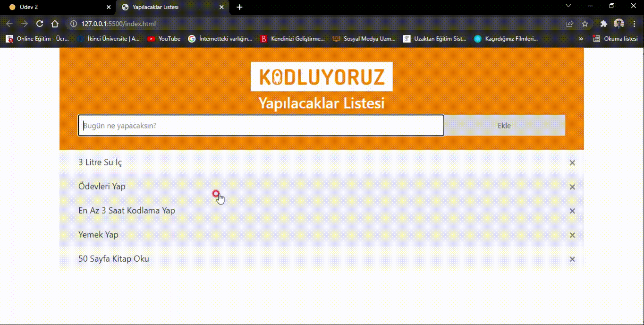
Task: Open the 'İkinci Üniversite' bookmark
Action: click(x=108, y=39)
